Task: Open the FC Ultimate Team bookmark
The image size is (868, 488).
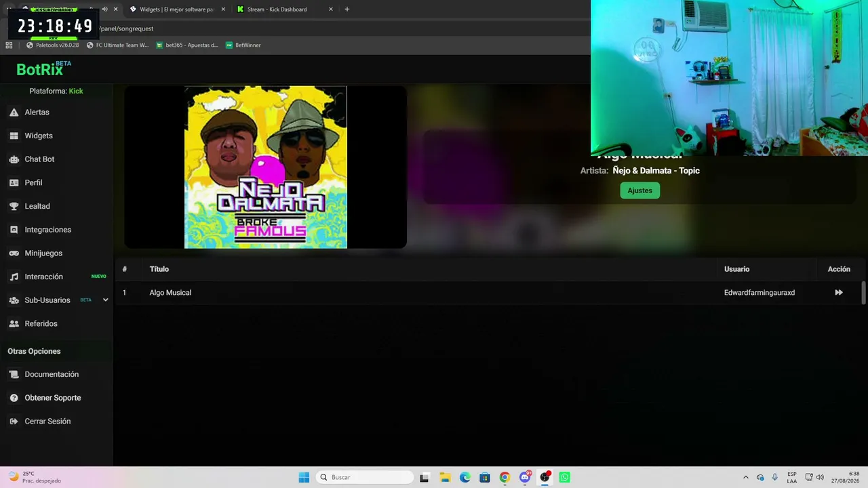Action: pyautogui.click(x=117, y=45)
